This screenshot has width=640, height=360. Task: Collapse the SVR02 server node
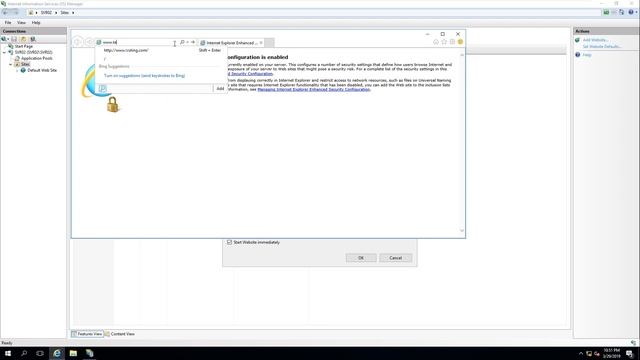[4, 52]
